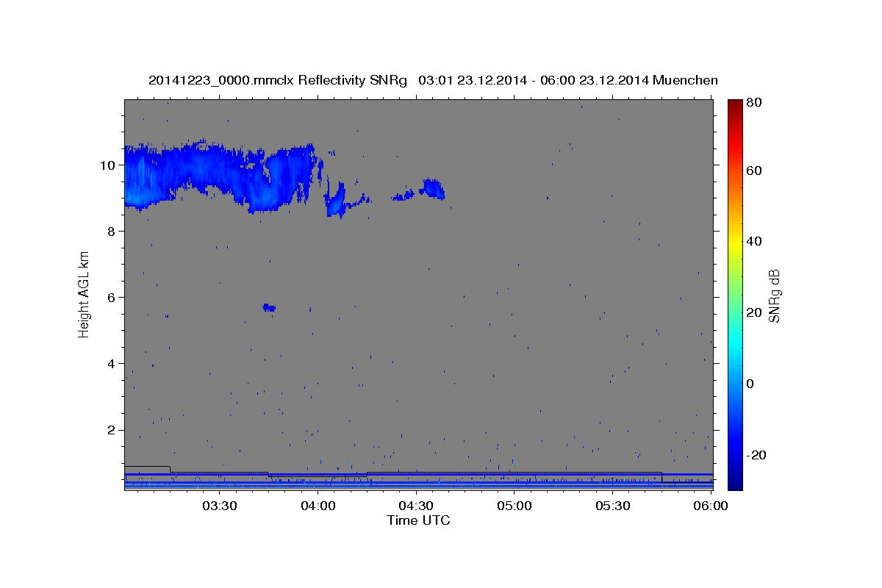Click the 06:00 time tick label

[x=711, y=506]
